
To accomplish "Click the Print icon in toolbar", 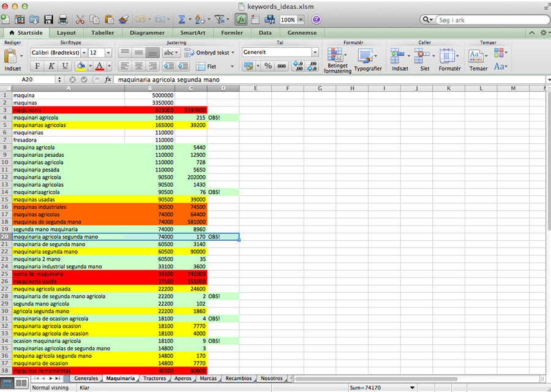I will pyautogui.click(x=63, y=20).
